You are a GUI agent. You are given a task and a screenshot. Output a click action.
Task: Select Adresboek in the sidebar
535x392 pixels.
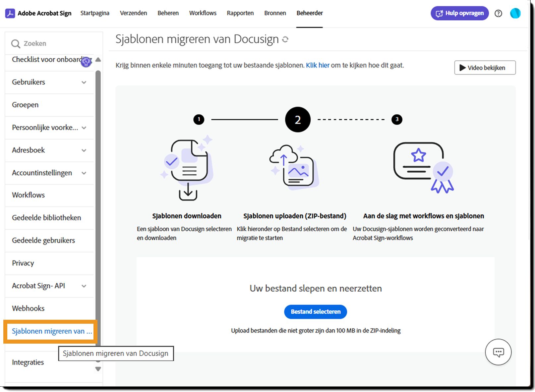[49, 150]
